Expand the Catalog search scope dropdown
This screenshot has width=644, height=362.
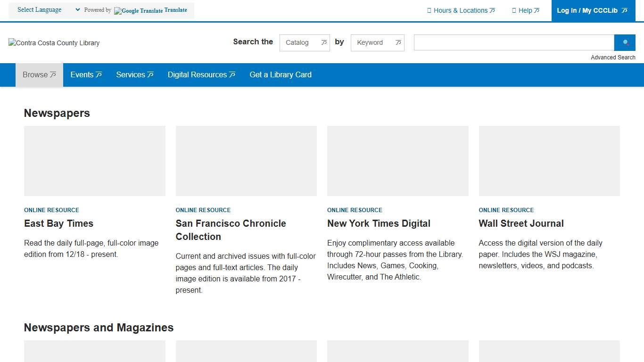pos(305,42)
